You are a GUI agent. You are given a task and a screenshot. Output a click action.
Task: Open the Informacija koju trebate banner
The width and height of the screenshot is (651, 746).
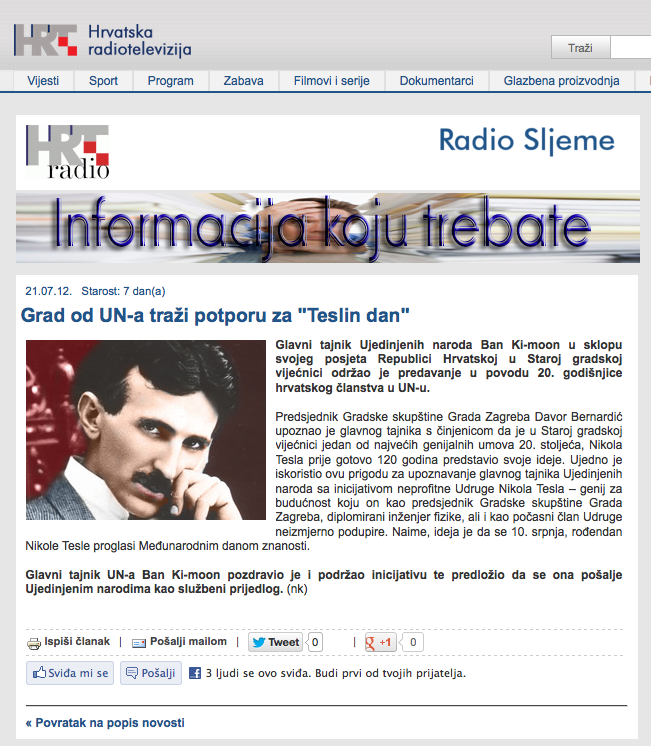(328, 227)
